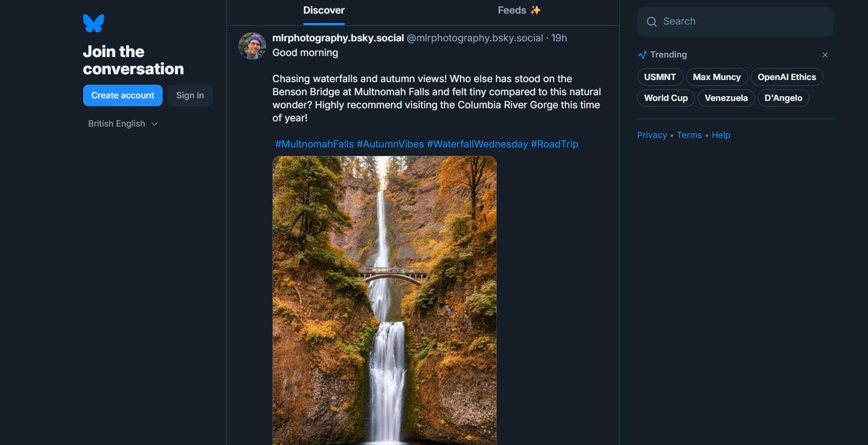The width and height of the screenshot is (868, 445).
Task: Click the Multnomah Falls waterfall photo
Action: coord(385,298)
